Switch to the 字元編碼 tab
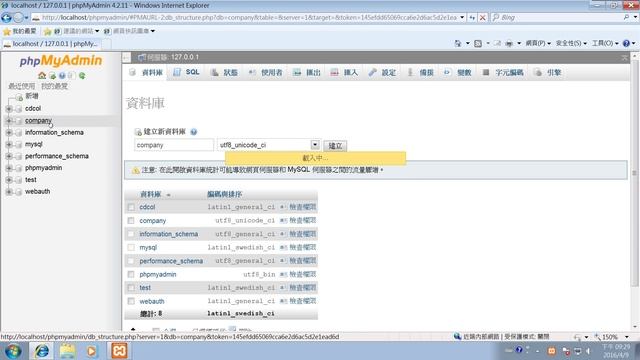This screenshot has width=640, height=360. (x=503, y=72)
